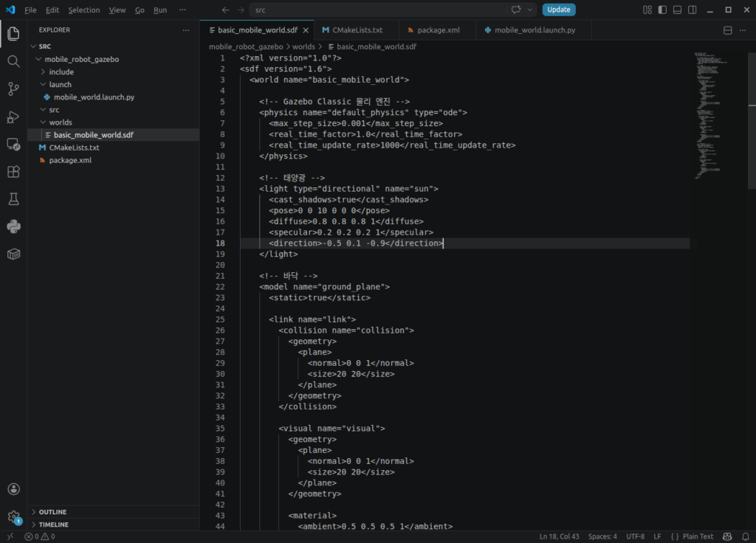
Task: Open the Copilot chat icon in title bar
Action: tap(516, 10)
